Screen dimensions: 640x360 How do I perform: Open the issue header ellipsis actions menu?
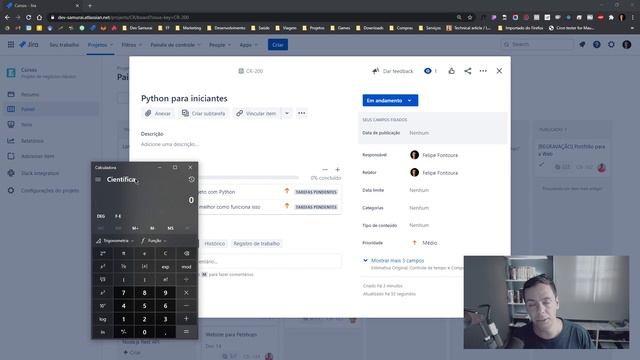click(483, 71)
